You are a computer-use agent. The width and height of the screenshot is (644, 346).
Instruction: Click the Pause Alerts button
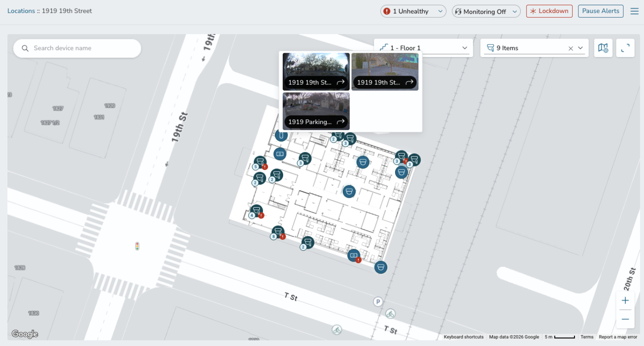click(600, 11)
